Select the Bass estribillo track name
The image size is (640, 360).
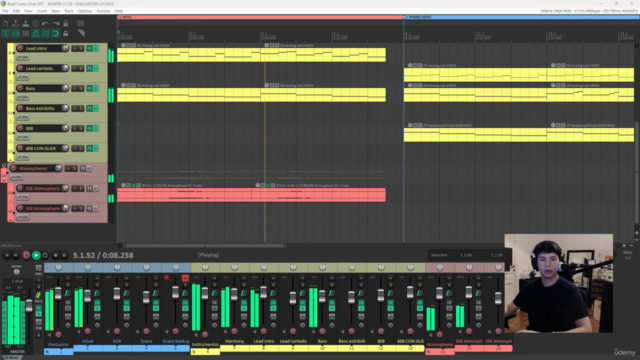tap(40, 109)
